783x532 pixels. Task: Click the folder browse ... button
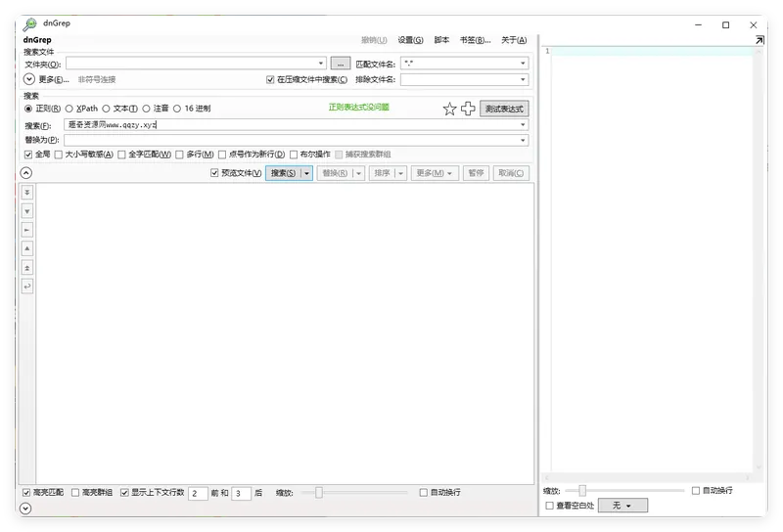341,64
